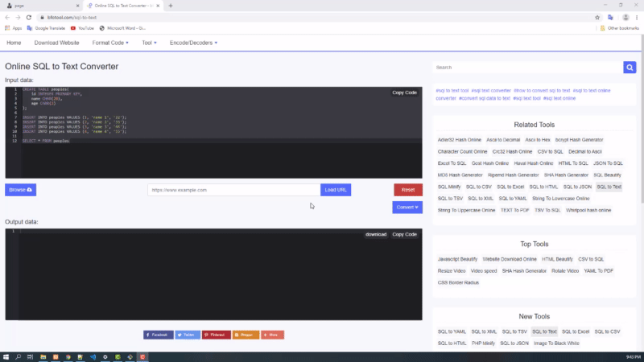The image size is (644, 362).
Task: Click the Load URL button
Action: click(x=336, y=190)
